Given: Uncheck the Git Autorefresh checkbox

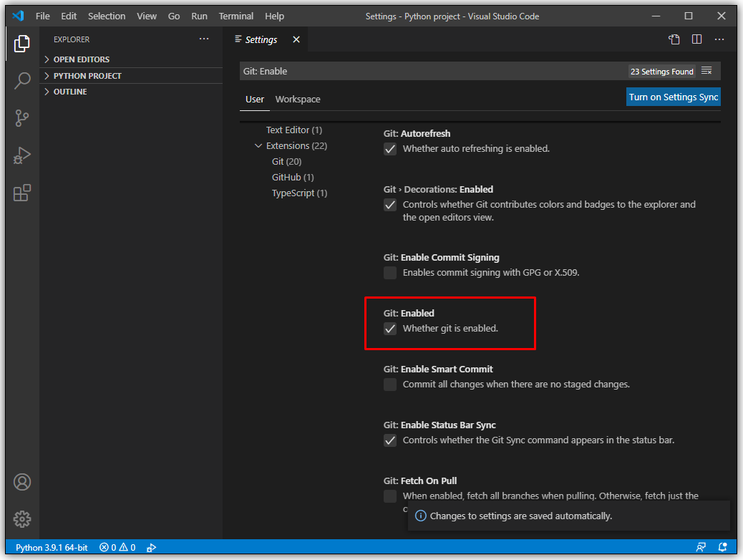Looking at the screenshot, I should pos(390,149).
